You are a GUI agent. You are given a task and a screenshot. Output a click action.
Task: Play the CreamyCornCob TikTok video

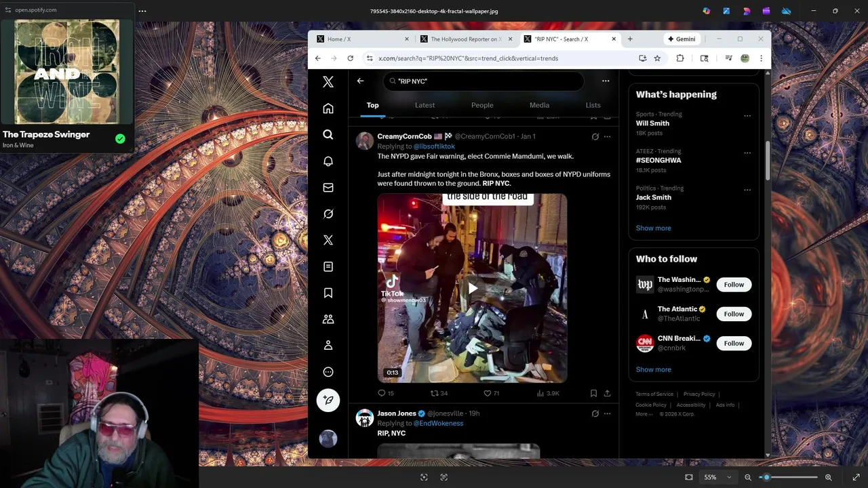473,288
